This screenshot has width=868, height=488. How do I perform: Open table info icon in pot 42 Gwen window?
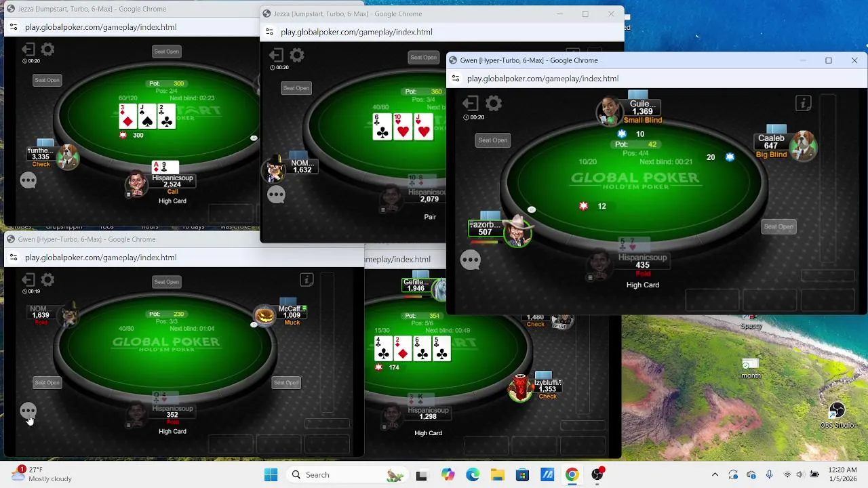click(x=804, y=104)
